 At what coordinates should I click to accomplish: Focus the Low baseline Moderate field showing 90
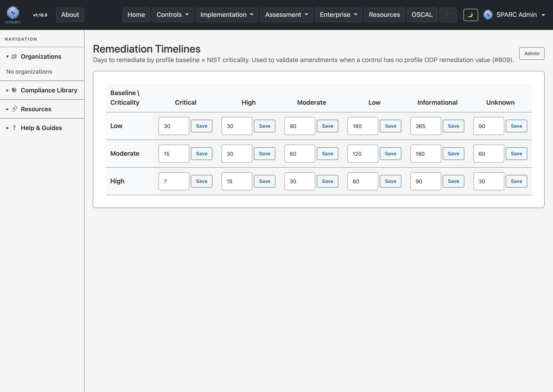[300, 126]
